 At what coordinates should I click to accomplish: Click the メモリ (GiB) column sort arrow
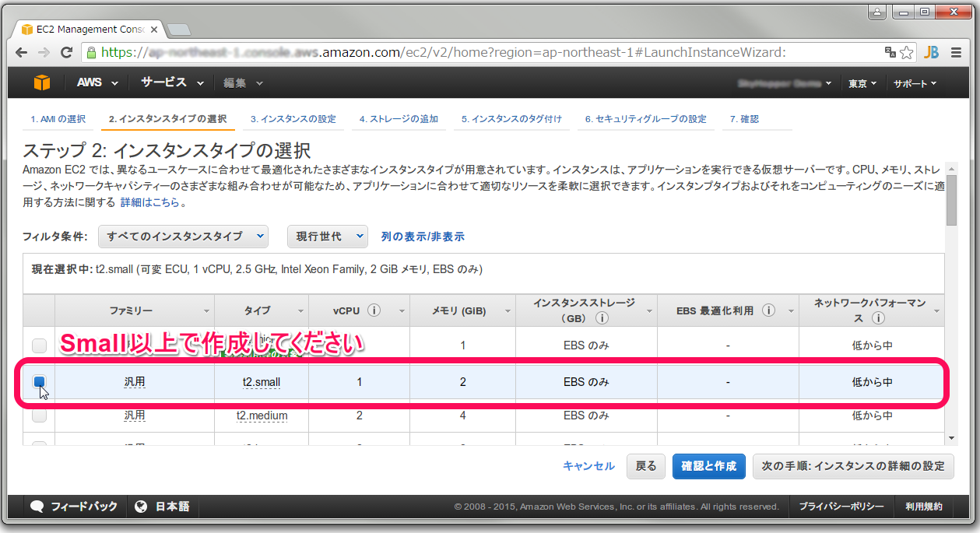[507, 311]
